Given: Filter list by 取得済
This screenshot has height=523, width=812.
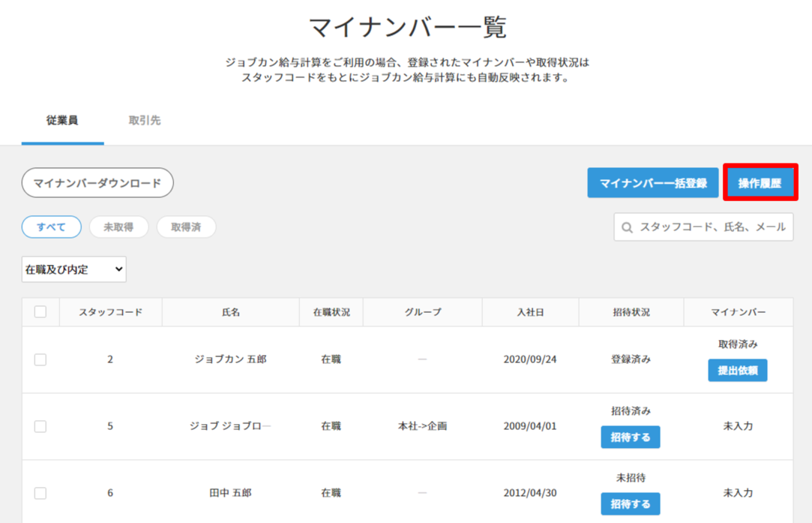Looking at the screenshot, I should pos(186,227).
